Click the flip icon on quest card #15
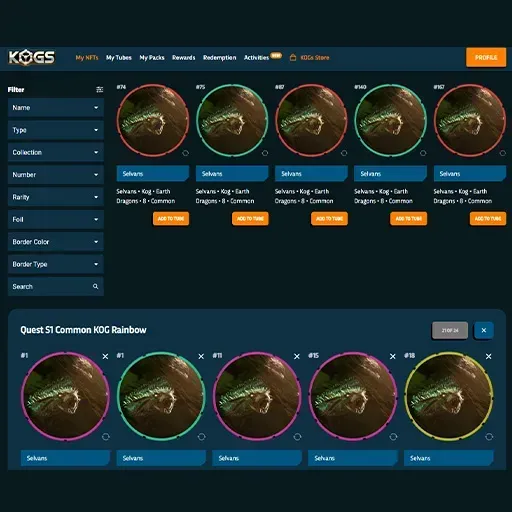The width and height of the screenshot is (512, 512). (x=393, y=437)
